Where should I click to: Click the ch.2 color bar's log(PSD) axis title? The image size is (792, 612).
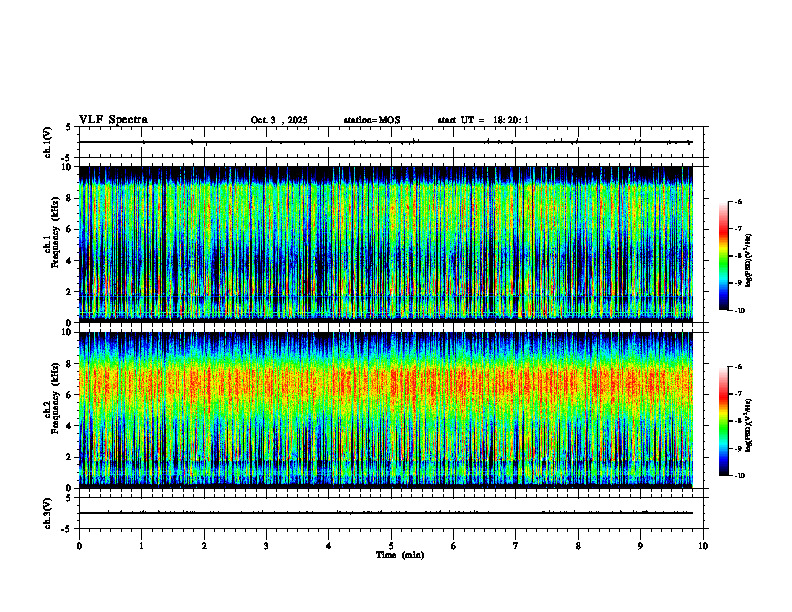(x=749, y=426)
